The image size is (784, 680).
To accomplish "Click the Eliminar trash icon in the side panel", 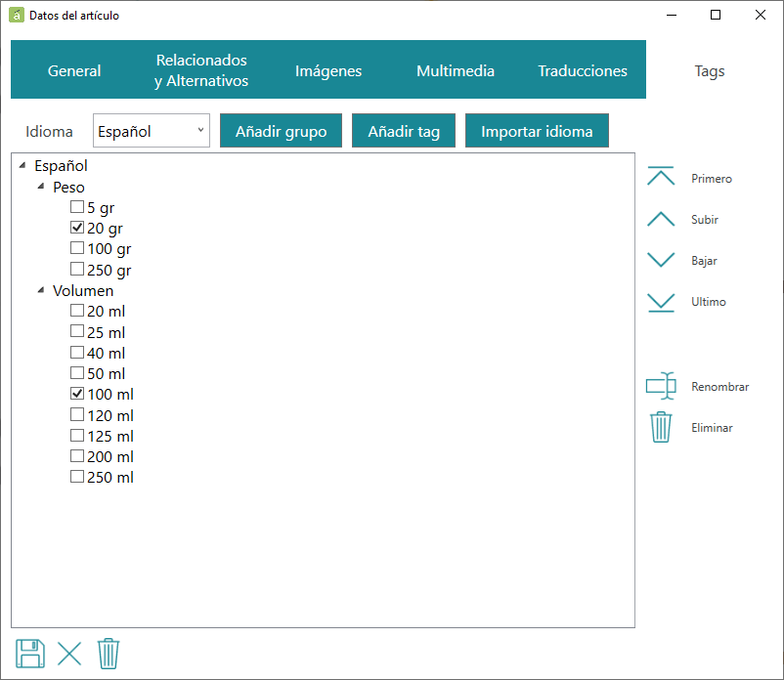I will (x=661, y=427).
